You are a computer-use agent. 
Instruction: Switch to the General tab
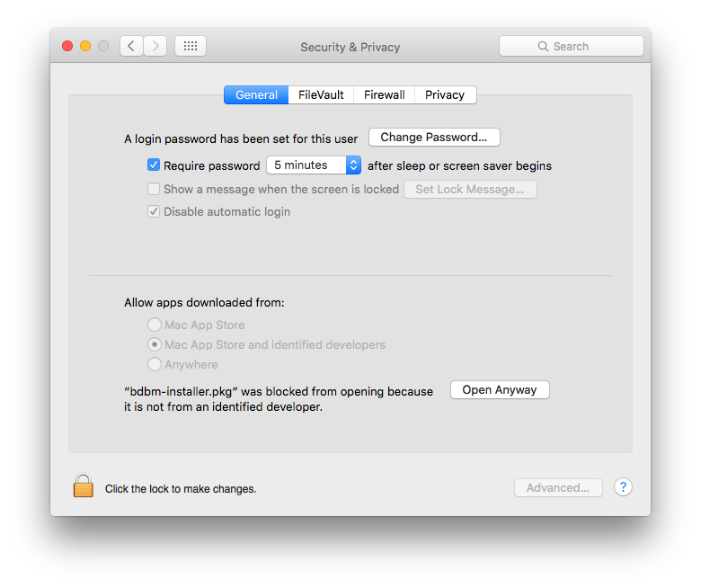pos(256,94)
